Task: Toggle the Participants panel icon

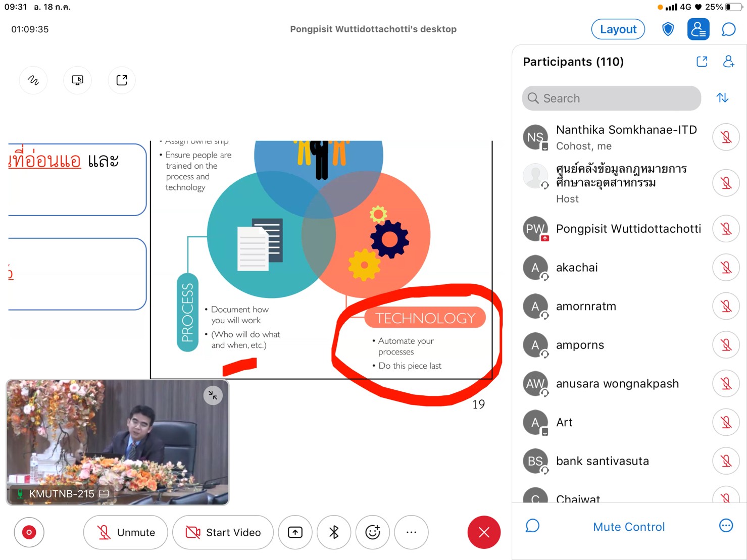Action: tap(699, 29)
